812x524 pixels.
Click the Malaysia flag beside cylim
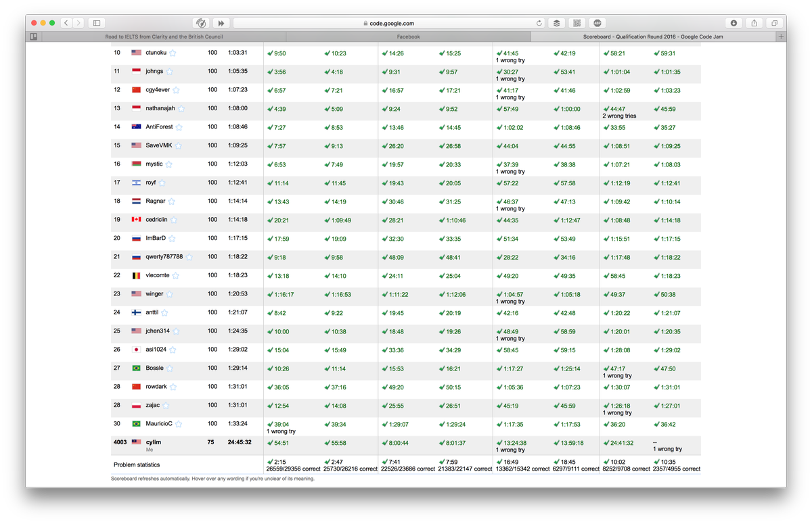(x=136, y=442)
